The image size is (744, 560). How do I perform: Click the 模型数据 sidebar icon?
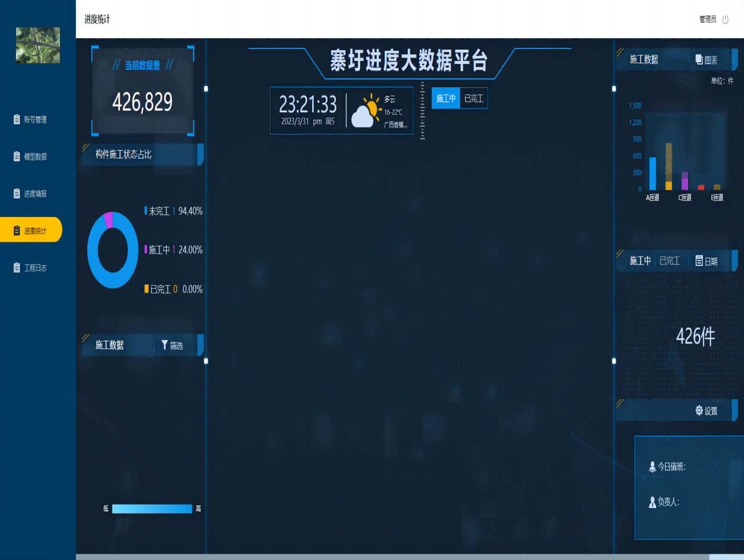17,157
